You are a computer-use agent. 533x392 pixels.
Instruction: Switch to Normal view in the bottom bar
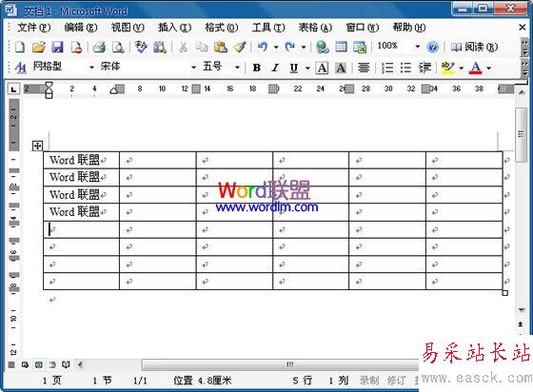(11, 364)
